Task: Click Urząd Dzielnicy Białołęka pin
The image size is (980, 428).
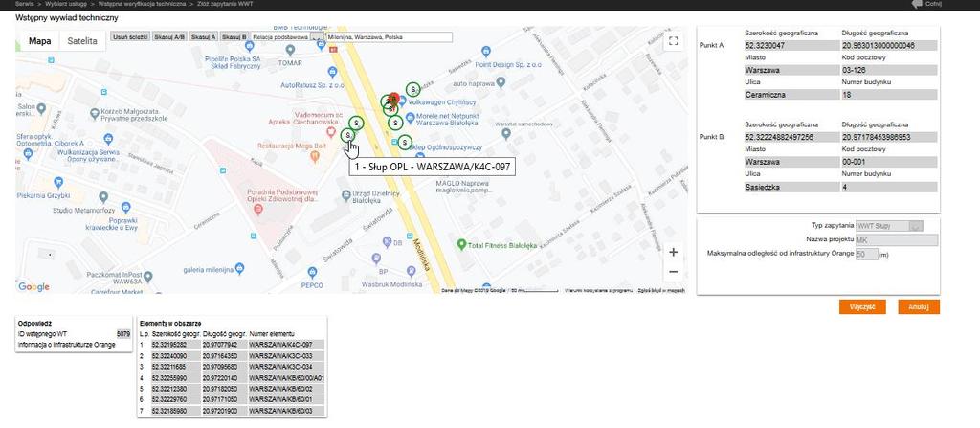Action: (346, 196)
